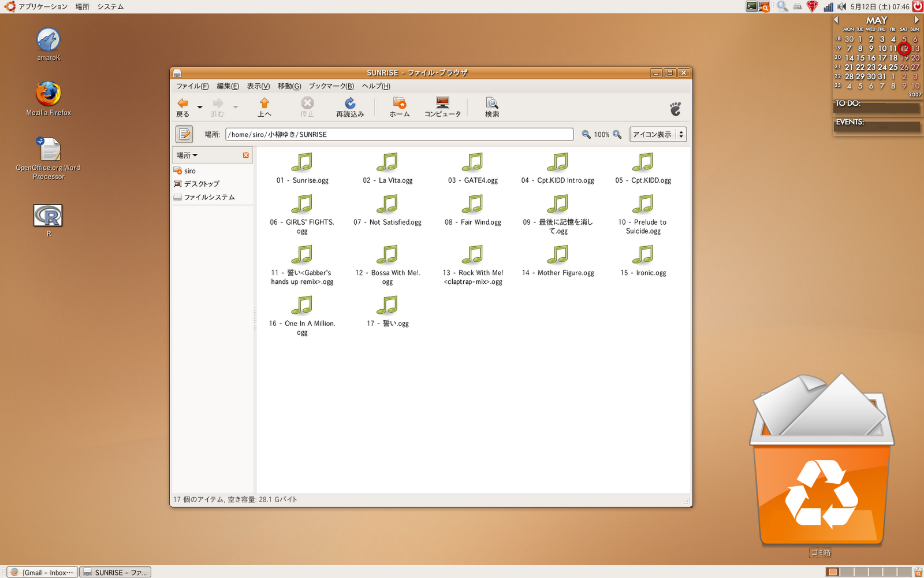Image resolution: width=924 pixels, height=578 pixels.
Task: Click the SUNRISE taskbar window button
Action: point(115,572)
